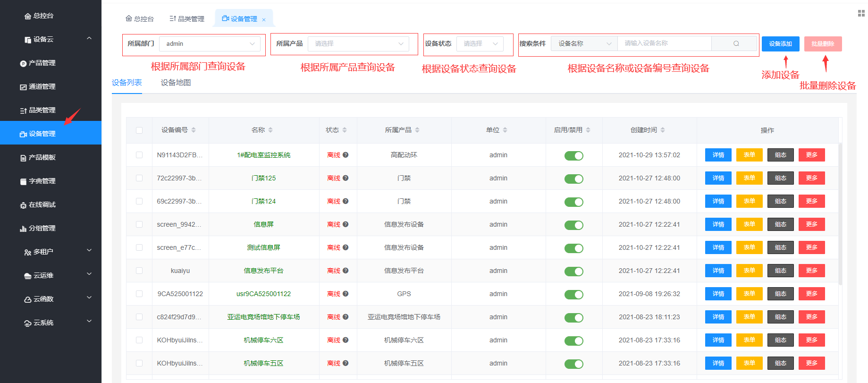
Task: Click the 产品模板 sidebar icon
Action: click(23, 158)
